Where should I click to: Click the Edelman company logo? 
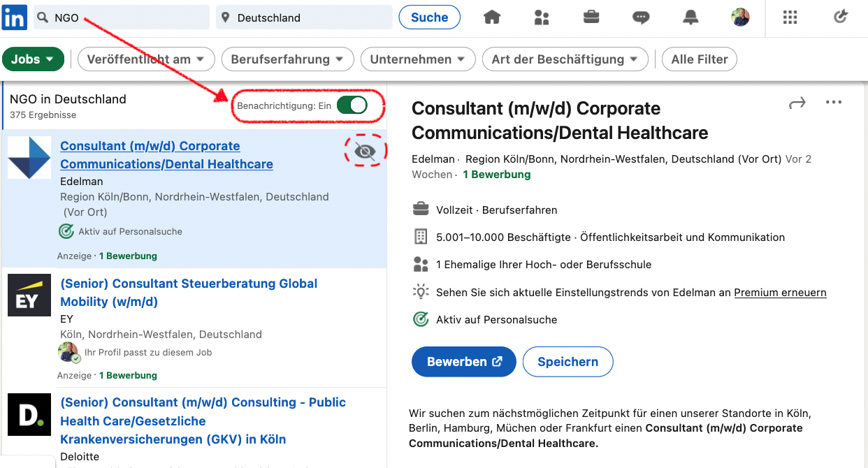[x=29, y=158]
